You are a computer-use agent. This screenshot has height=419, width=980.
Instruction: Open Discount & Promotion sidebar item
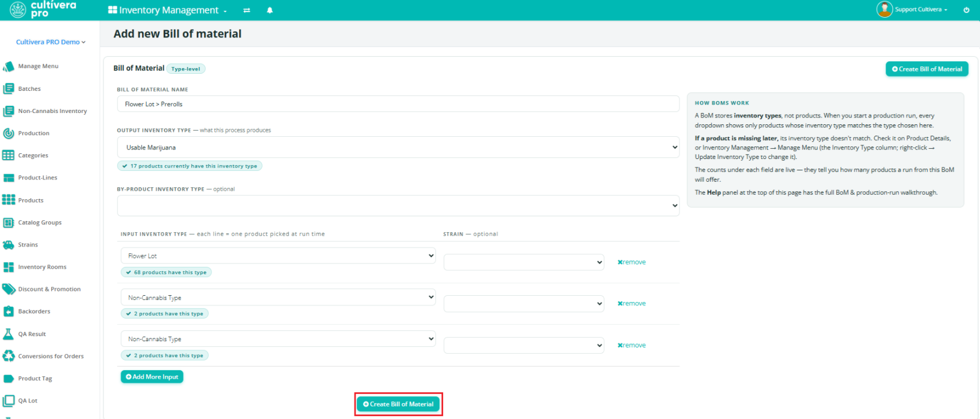click(x=49, y=289)
